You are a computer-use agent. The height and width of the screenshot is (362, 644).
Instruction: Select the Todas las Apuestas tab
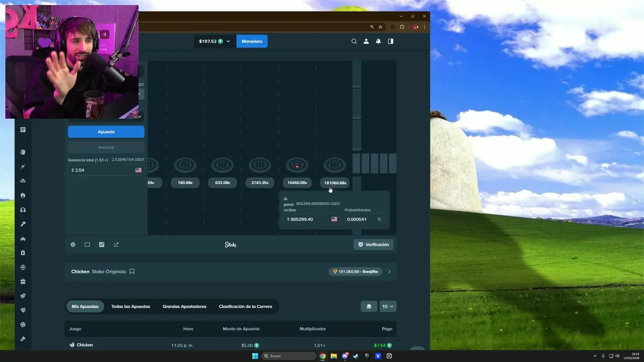[x=130, y=306]
